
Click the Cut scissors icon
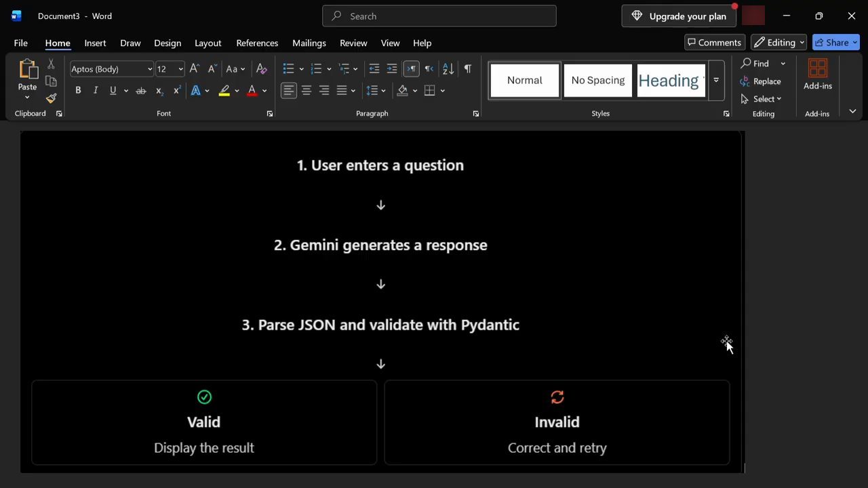click(51, 64)
